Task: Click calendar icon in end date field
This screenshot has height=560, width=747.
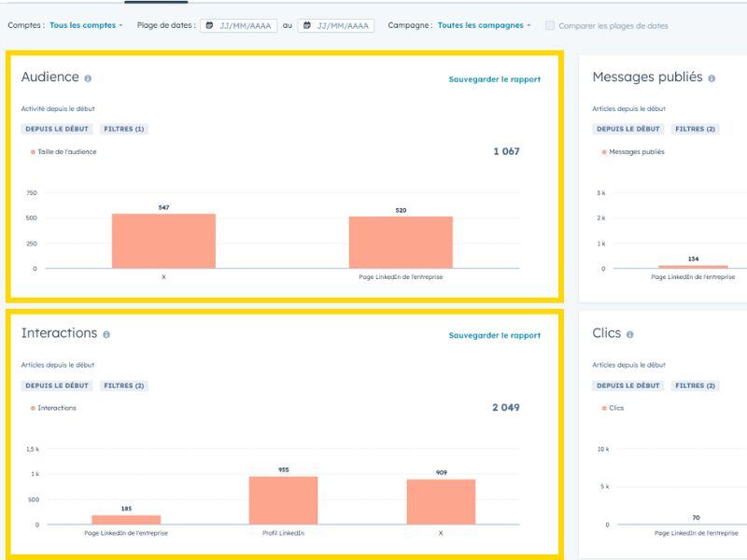Action: pos(307,25)
